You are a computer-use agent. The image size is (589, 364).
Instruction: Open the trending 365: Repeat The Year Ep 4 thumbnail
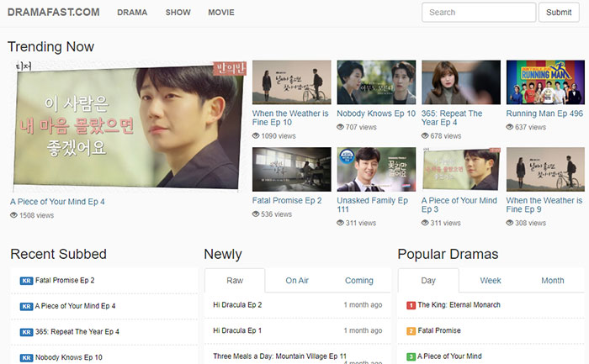pos(461,82)
